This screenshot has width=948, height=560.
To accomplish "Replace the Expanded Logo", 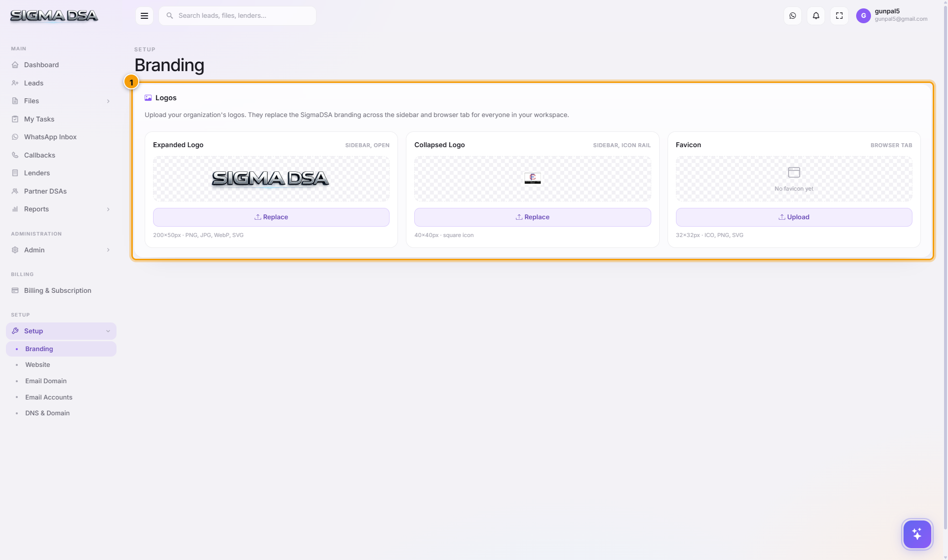I will [x=271, y=217].
